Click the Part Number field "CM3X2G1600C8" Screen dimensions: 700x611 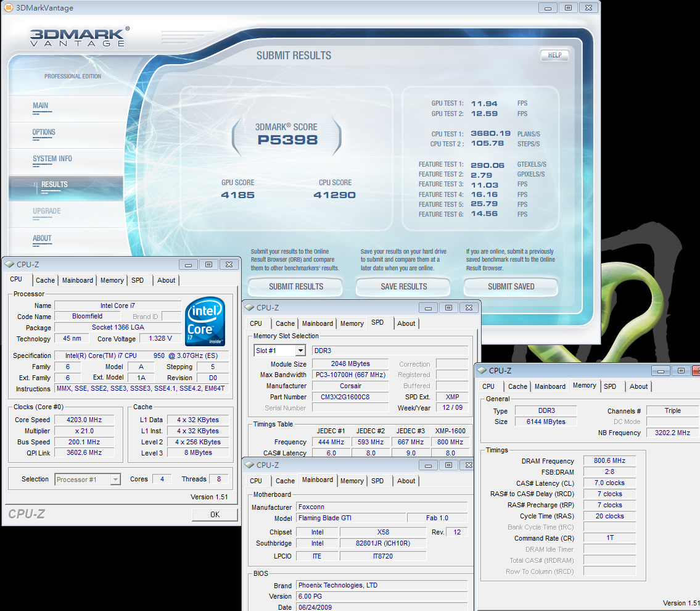coord(350,397)
